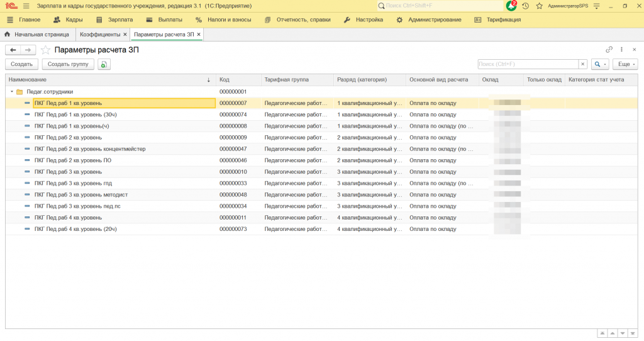Switch to Начальная страница tab
The height and width of the screenshot is (341, 644).
pyautogui.click(x=37, y=35)
